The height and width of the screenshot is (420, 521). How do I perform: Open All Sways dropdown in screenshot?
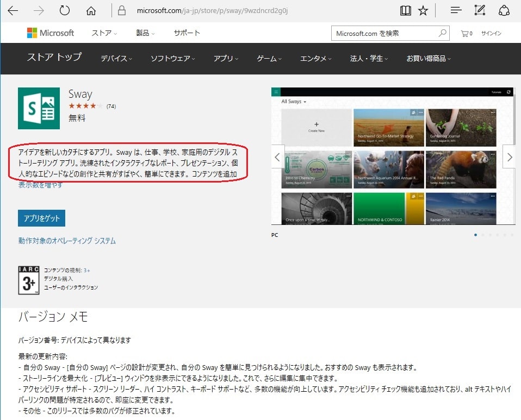(294, 101)
